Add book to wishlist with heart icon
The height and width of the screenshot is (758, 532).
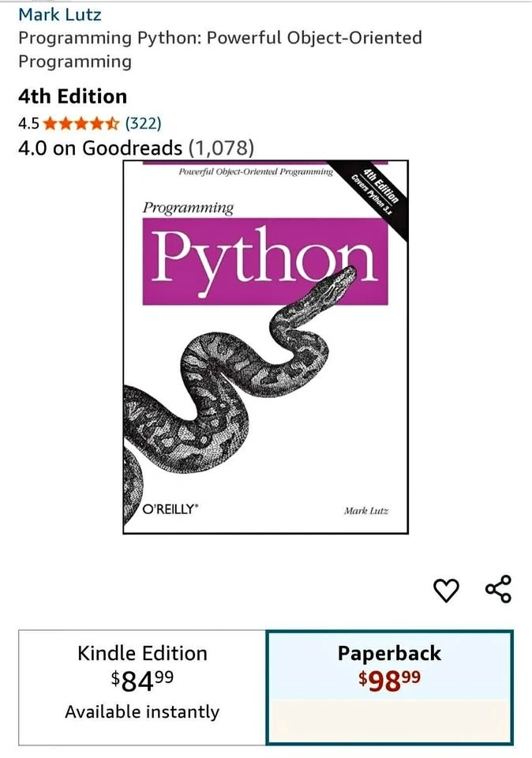pyautogui.click(x=445, y=591)
